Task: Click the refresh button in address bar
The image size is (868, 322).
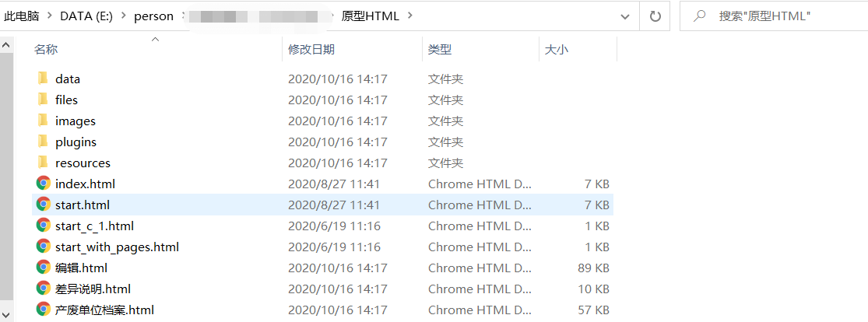Action: click(655, 16)
